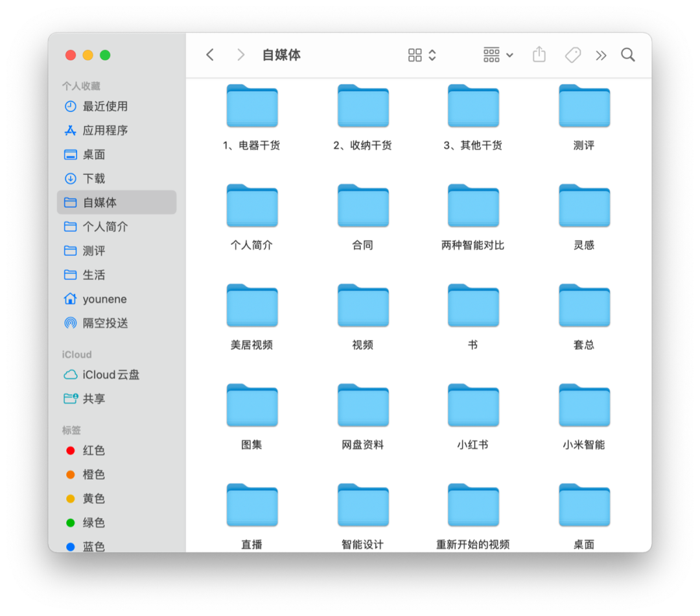Filter by the 绿色 tag
The width and height of the screenshot is (700, 616).
tap(117, 523)
